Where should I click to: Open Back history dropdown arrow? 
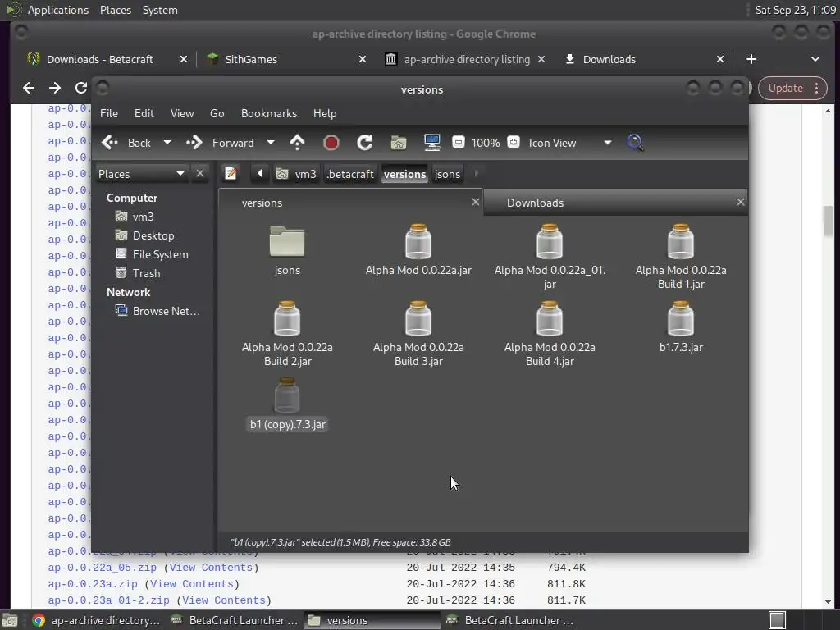coord(167,143)
